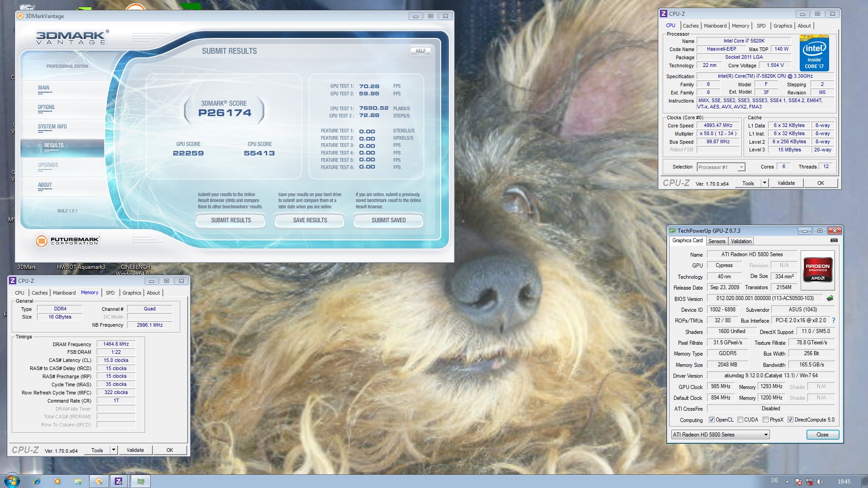Click the DE language indicator in tray

click(x=775, y=480)
